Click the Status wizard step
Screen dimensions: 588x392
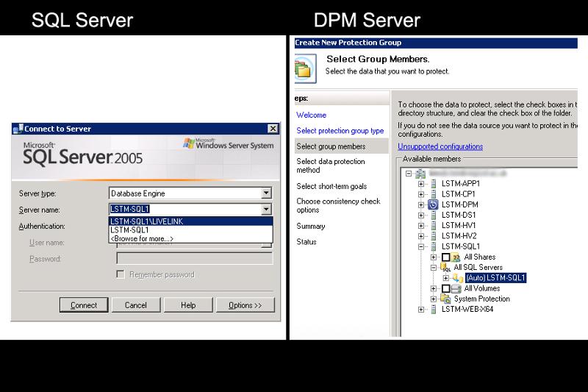tap(306, 242)
